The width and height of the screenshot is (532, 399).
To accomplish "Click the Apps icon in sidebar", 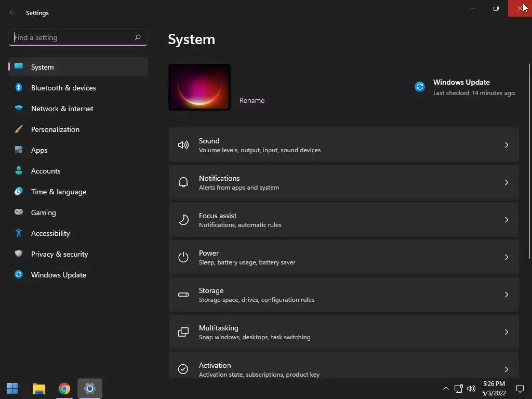I will [x=19, y=150].
